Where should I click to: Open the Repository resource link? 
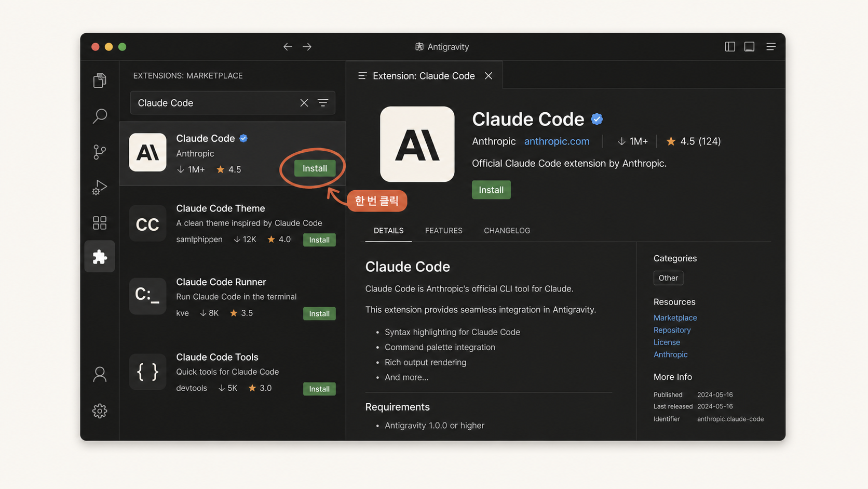(672, 330)
